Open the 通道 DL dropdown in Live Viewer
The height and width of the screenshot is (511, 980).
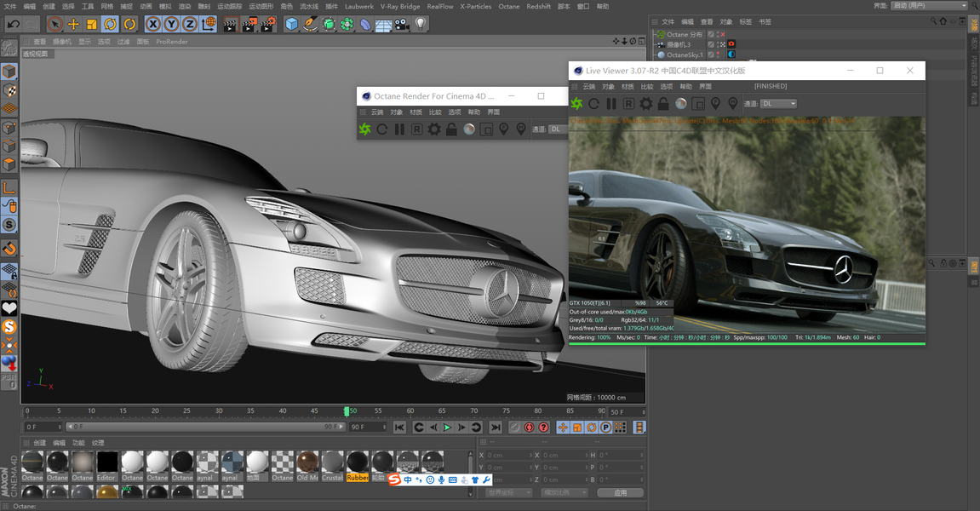pos(779,104)
